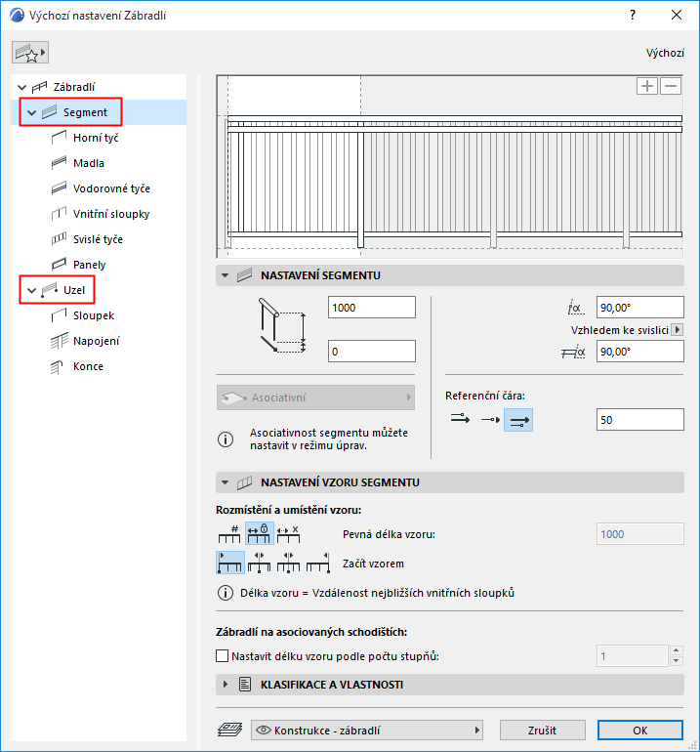Collapse the Zábradlí tree root
Viewport: 700px width, 752px height.
[x=22, y=87]
